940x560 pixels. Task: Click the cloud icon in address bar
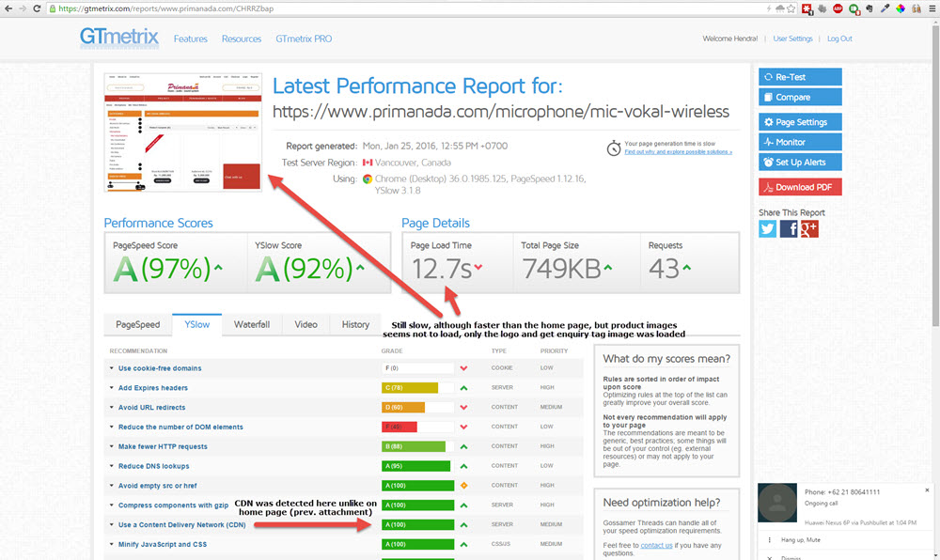pos(780,8)
